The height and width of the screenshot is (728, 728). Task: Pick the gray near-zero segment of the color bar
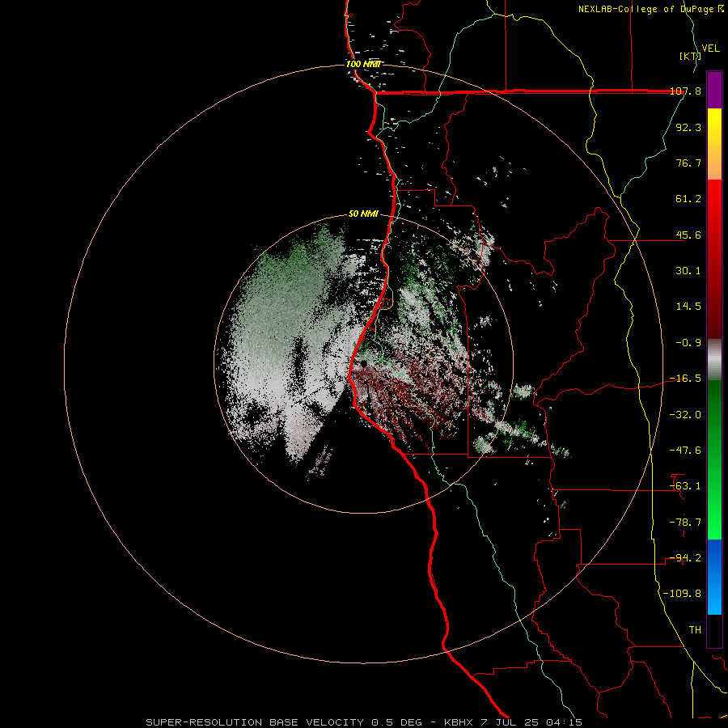tap(714, 360)
